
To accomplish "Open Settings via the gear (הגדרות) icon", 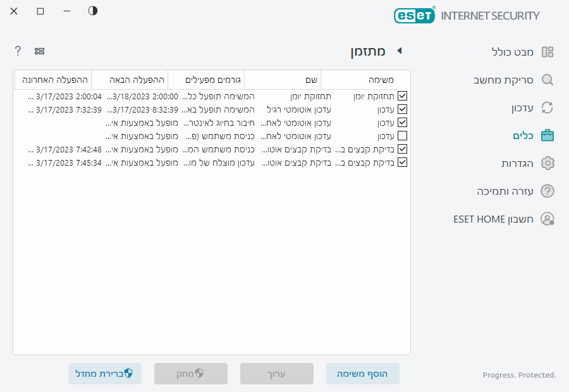I will (548, 162).
